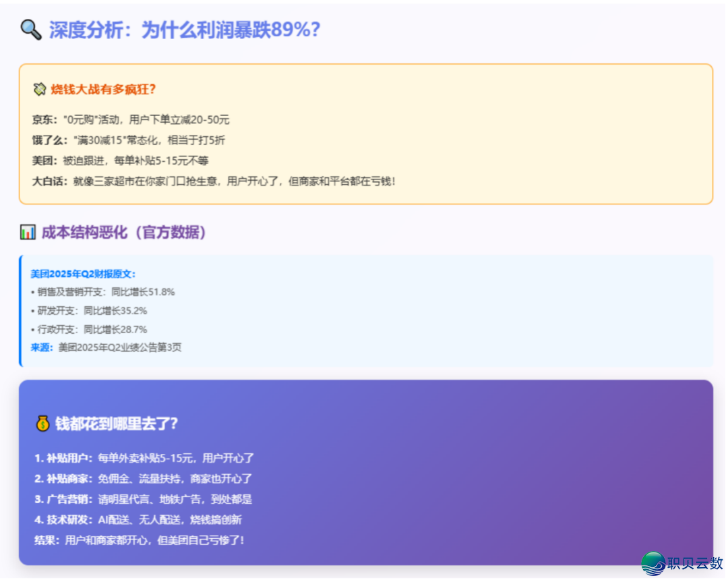Select the bullet 行政开支：同比增长28.7%
This screenshot has height=580, width=728.
click(x=89, y=329)
